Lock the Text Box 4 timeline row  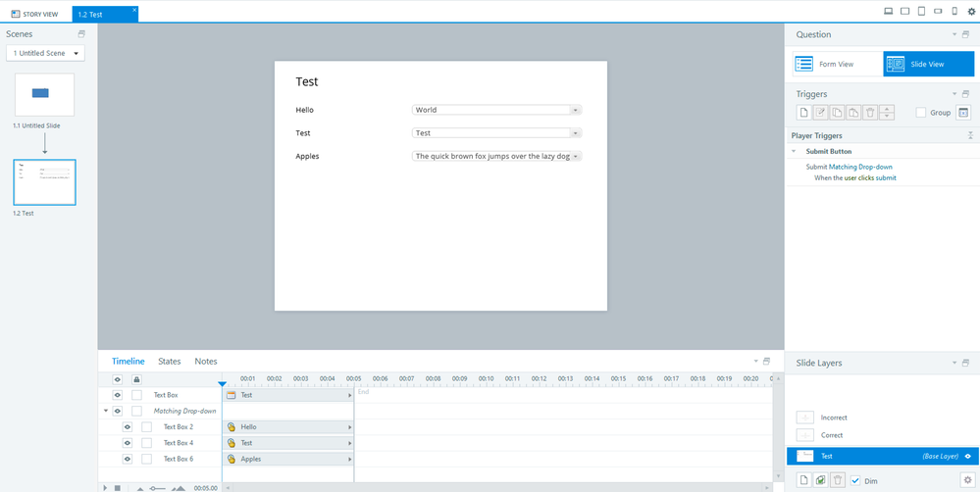point(147,443)
